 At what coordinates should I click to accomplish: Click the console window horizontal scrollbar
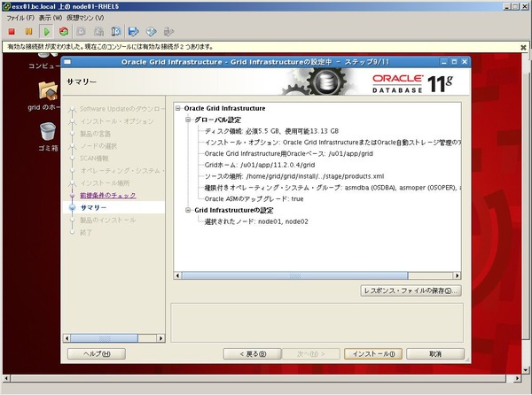(258, 378)
